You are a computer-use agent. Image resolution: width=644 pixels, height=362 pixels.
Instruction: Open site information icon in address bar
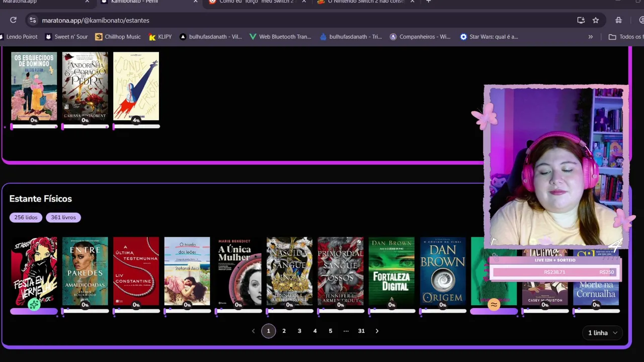coord(33,20)
